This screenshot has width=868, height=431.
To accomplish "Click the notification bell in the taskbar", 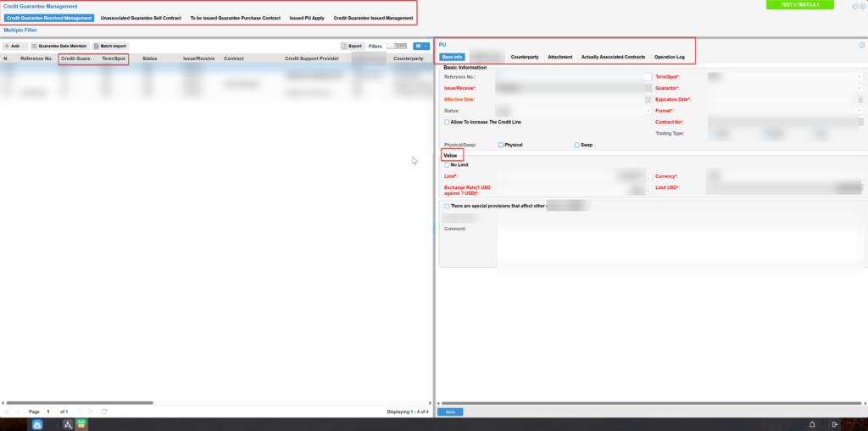I will coord(812,424).
